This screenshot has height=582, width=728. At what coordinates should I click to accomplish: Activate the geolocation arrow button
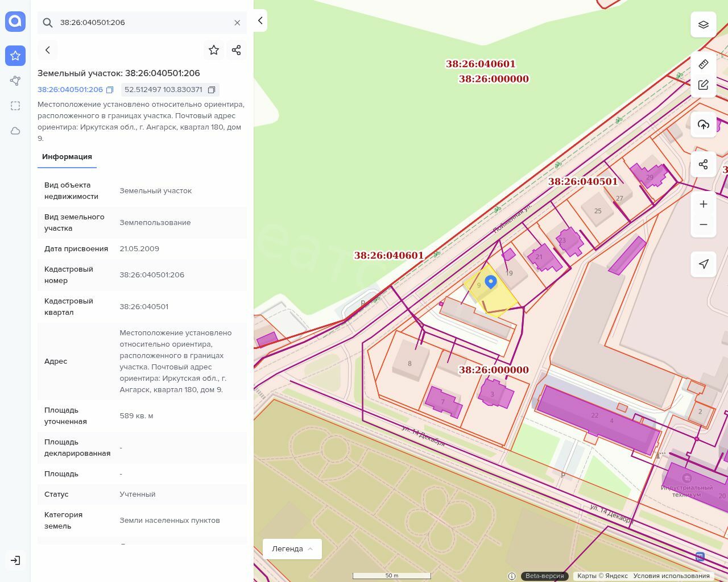[704, 264]
